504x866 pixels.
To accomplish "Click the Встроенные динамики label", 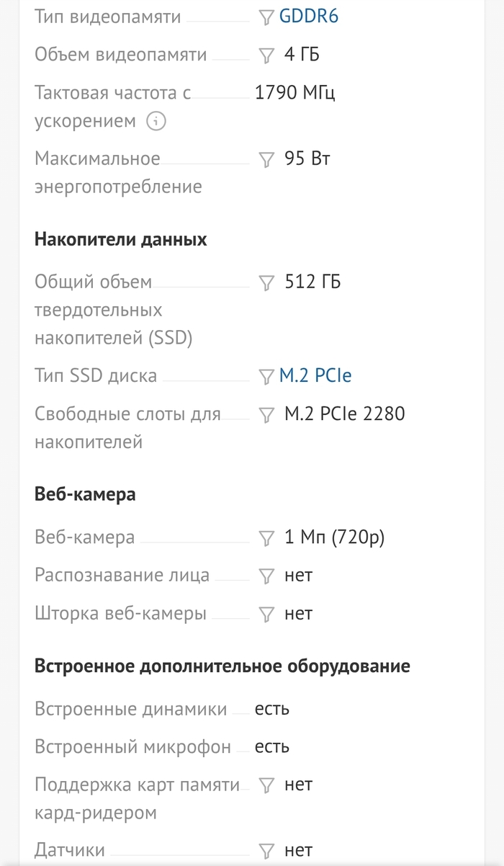I will click(x=130, y=709).
